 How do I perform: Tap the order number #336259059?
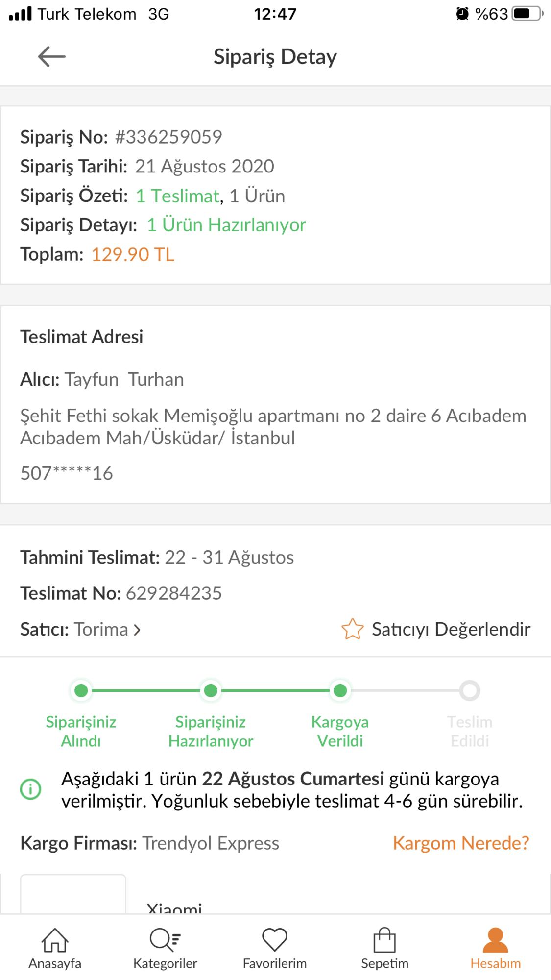[x=168, y=137]
